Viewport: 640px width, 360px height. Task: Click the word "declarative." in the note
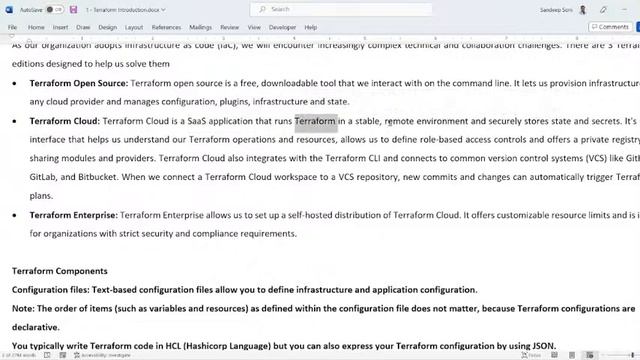(36, 327)
